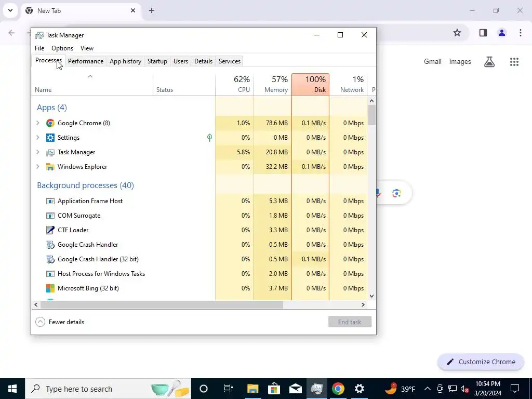
Task: Open the Mail app from the taskbar
Action: point(295,389)
